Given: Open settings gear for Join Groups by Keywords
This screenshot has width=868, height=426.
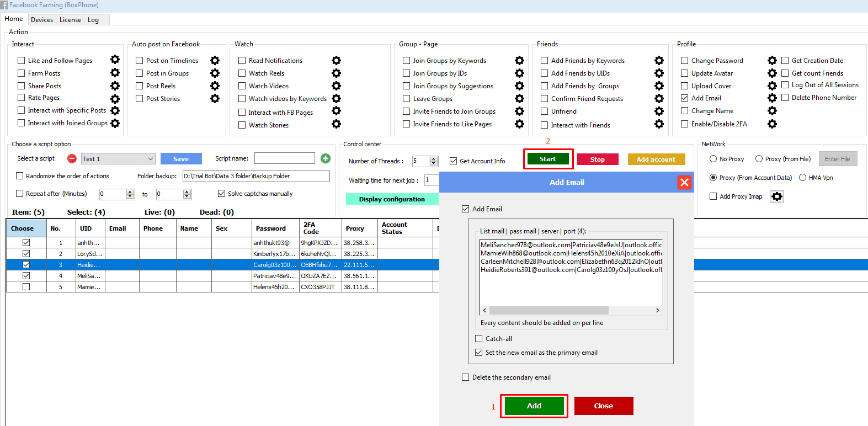Looking at the screenshot, I should pos(519,60).
